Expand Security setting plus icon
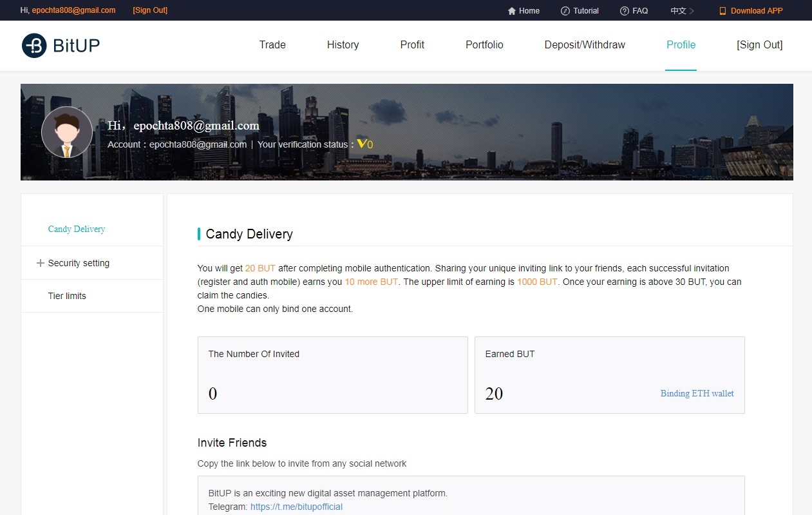 41,263
